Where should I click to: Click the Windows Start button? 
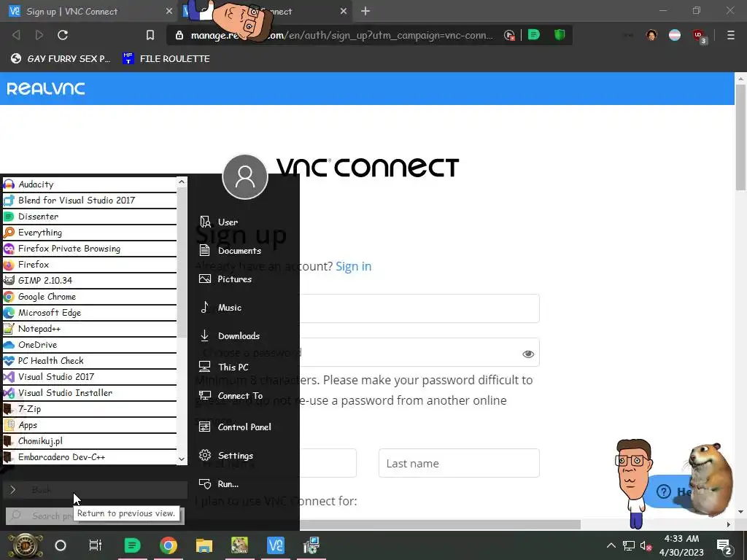pos(25,545)
